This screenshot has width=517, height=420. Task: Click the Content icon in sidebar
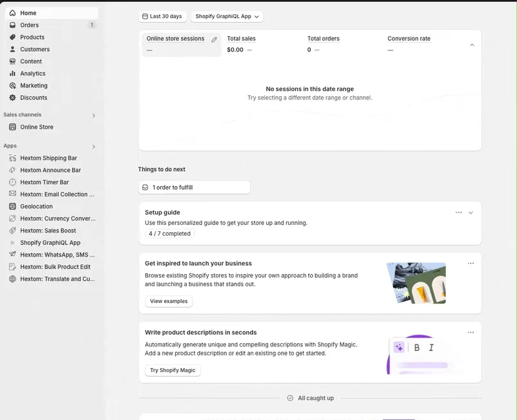pyautogui.click(x=12, y=61)
